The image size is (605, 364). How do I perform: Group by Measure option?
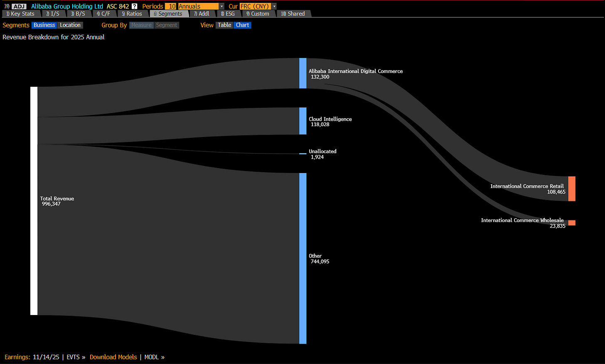point(141,25)
